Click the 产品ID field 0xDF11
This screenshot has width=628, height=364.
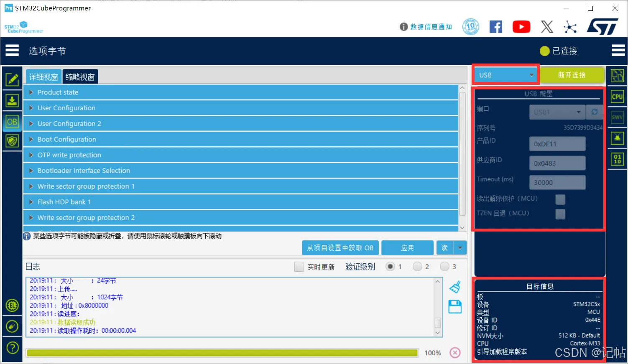point(557,144)
